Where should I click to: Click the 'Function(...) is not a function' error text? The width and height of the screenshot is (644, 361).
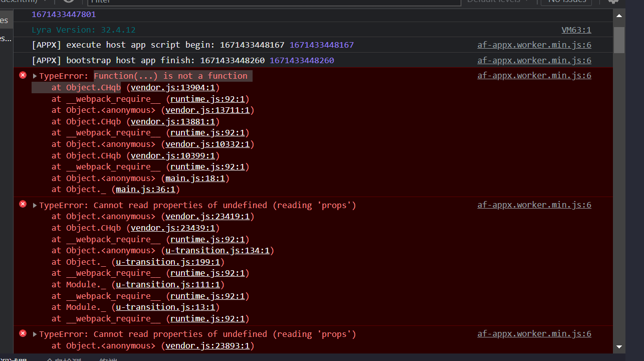click(170, 76)
